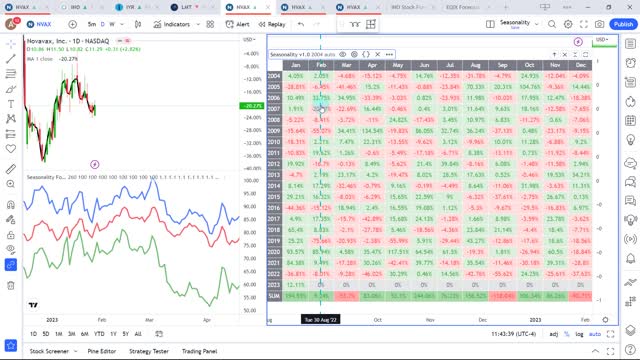The width and height of the screenshot is (640, 360).
Task: Expand the timeframe interval dropdown arrow
Action: 122,24
